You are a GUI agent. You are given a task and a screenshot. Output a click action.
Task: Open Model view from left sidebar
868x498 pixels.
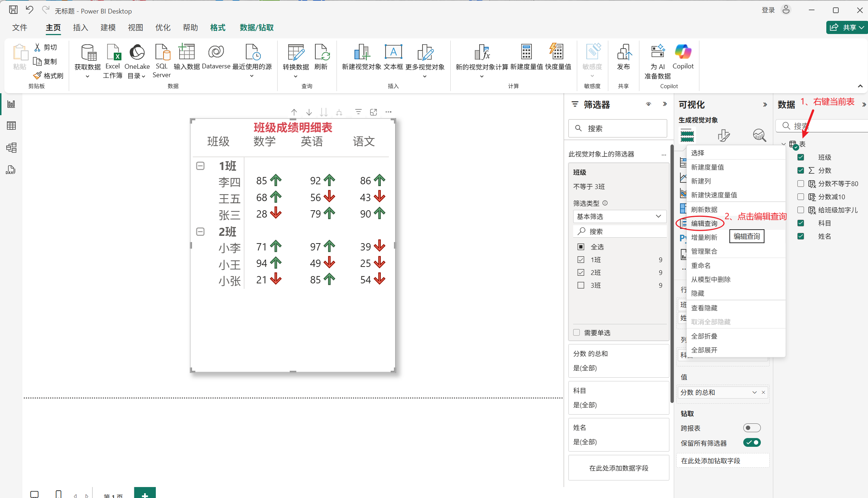pyautogui.click(x=11, y=148)
